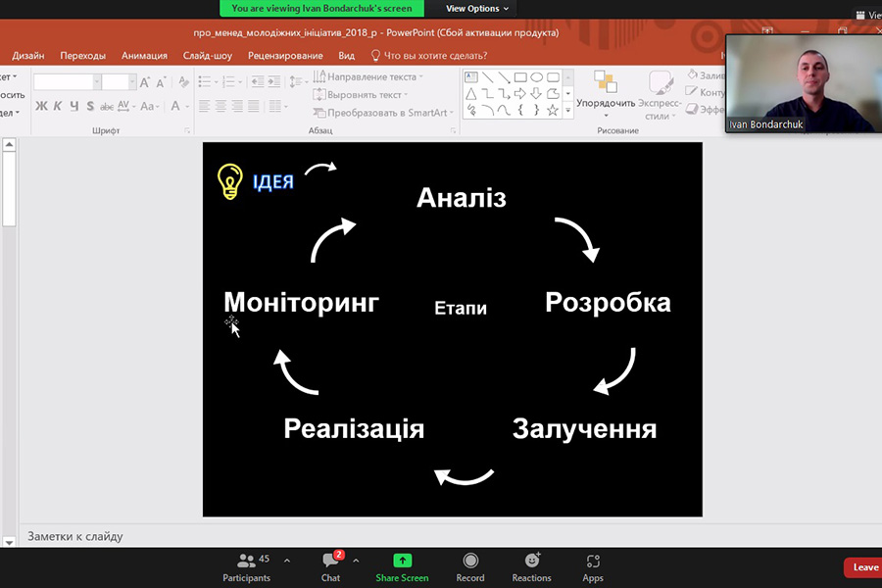The image size is (882, 588).
Task: Increase font size with the larger A icon
Action: tap(145, 82)
